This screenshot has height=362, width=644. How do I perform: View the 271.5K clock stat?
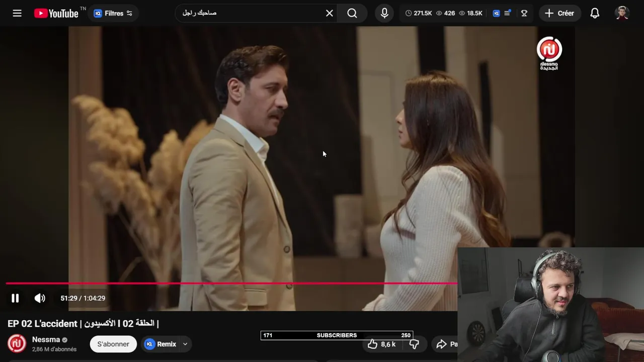point(419,13)
